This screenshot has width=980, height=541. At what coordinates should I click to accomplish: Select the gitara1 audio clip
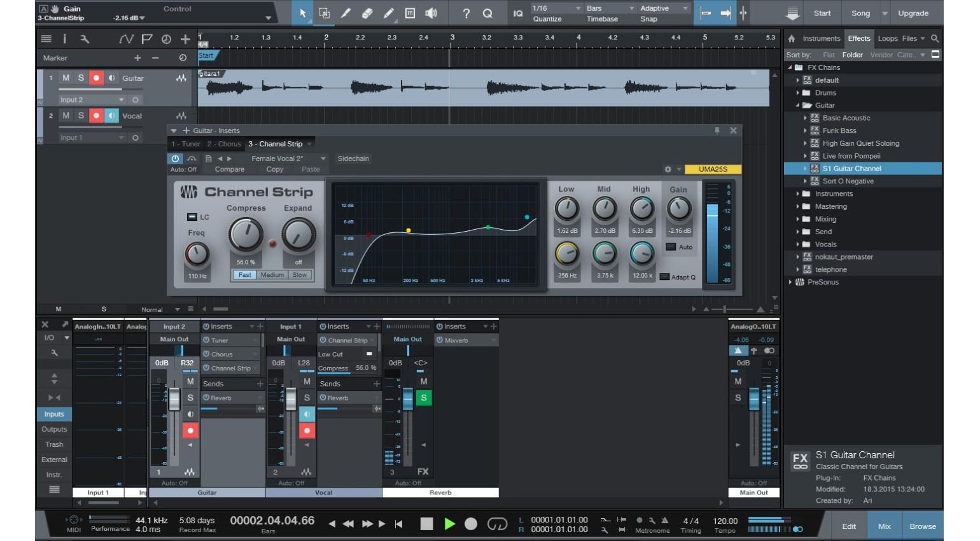click(484, 88)
